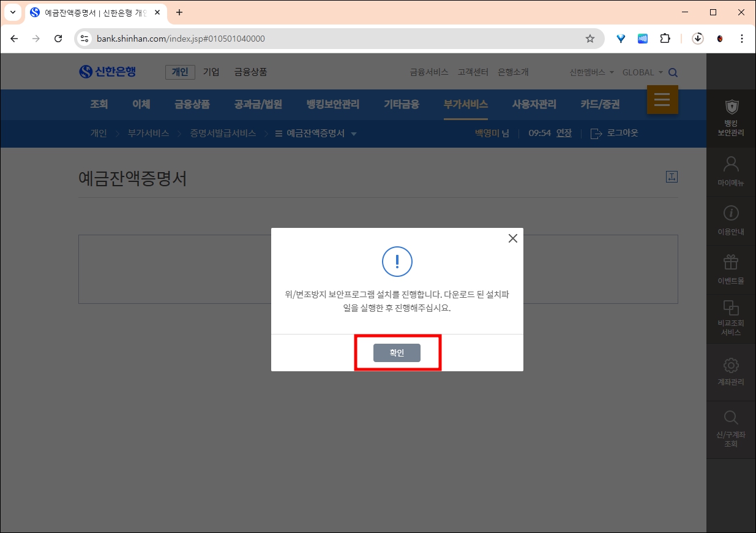The image size is (756, 533).
Task: Open the orange hamburger menu
Action: tap(662, 100)
